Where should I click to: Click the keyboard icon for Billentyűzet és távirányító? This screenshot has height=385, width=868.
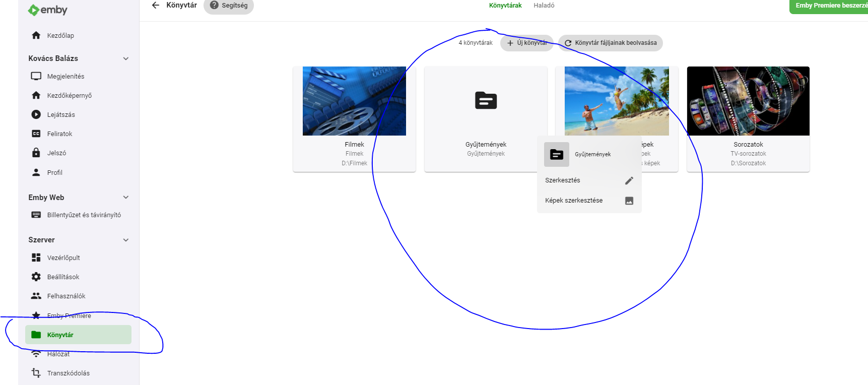[36, 215]
